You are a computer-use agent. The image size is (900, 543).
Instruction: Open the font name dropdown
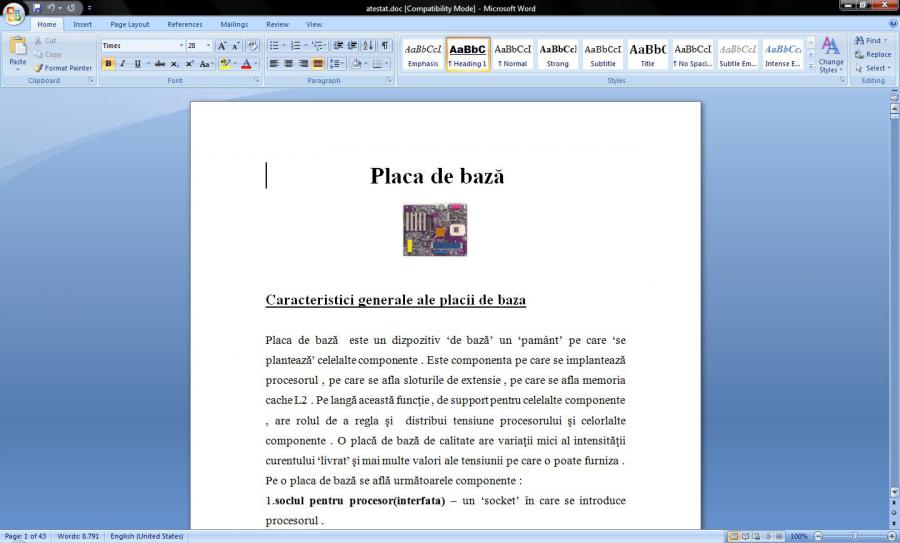(181, 46)
